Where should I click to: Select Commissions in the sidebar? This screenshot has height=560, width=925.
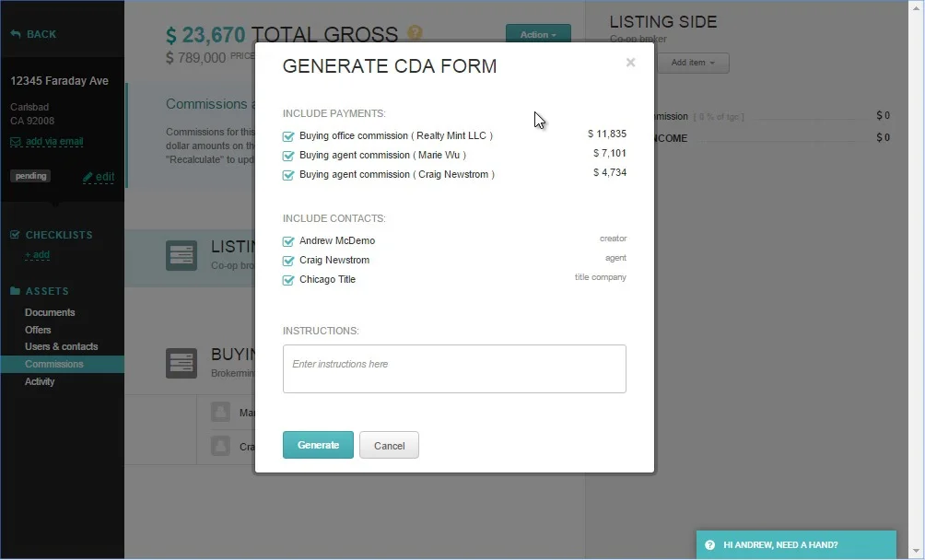click(62, 365)
